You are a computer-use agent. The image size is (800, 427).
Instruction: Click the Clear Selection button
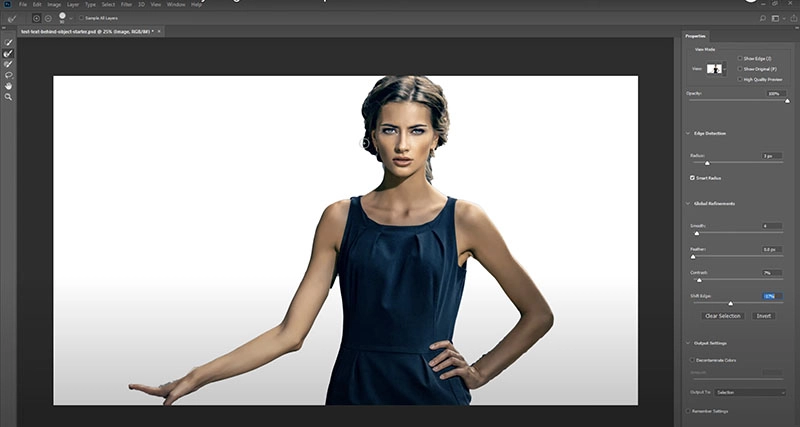(x=722, y=316)
